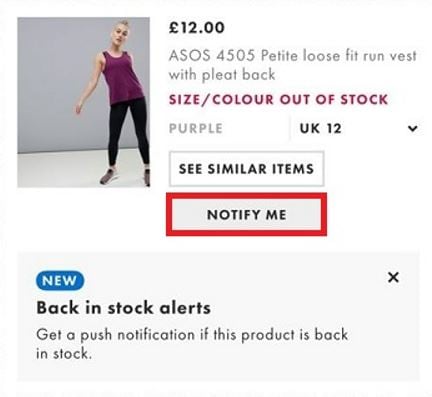Click the grey alerts banner panel background
The image size is (432, 397).
(218, 316)
